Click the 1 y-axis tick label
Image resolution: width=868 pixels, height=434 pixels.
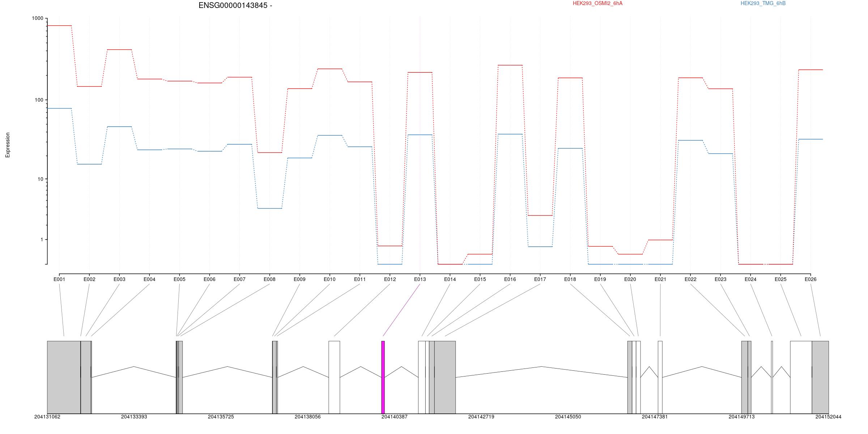point(41,239)
